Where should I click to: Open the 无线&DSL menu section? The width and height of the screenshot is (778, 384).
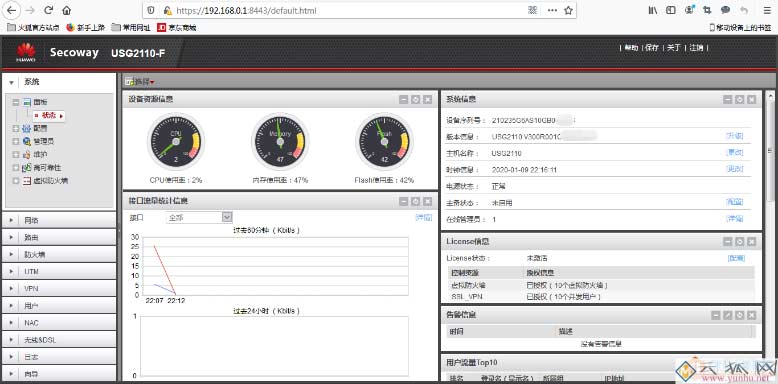pos(59,340)
